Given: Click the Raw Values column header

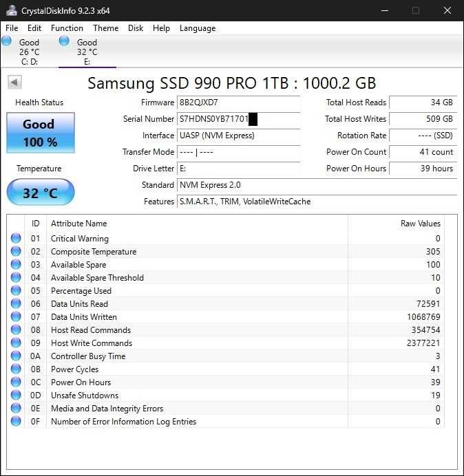Looking at the screenshot, I should point(396,224).
